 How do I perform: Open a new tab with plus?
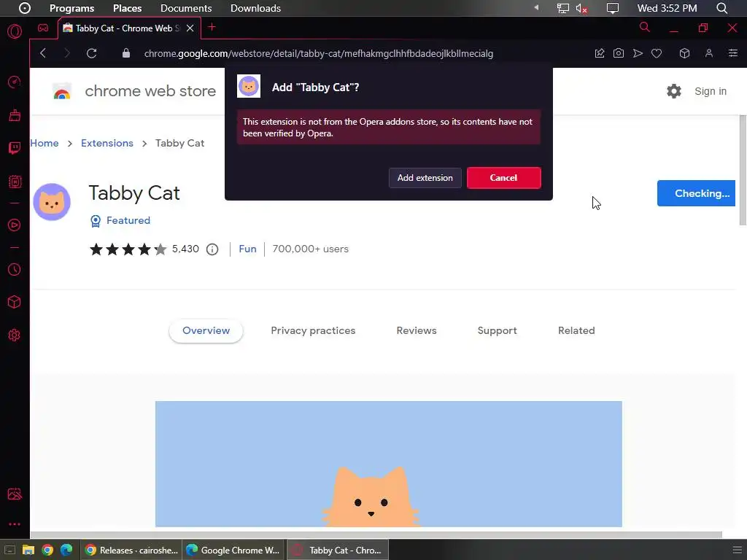click(212, 27)
